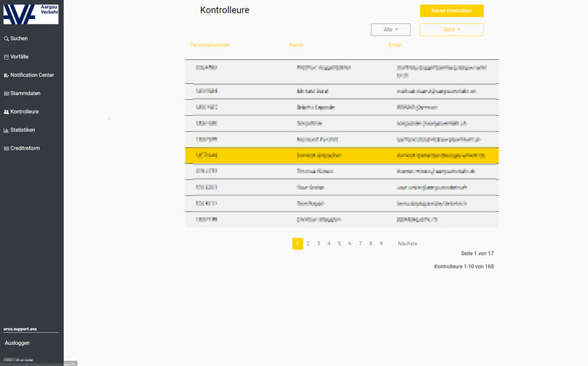Jump to page 9 in pagination
The width and height of the screenshot is (588, 366).
pos(381,243)
